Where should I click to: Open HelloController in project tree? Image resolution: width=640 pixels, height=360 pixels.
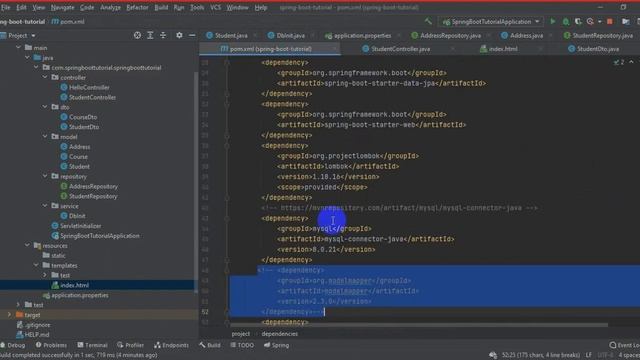point(89,87)
